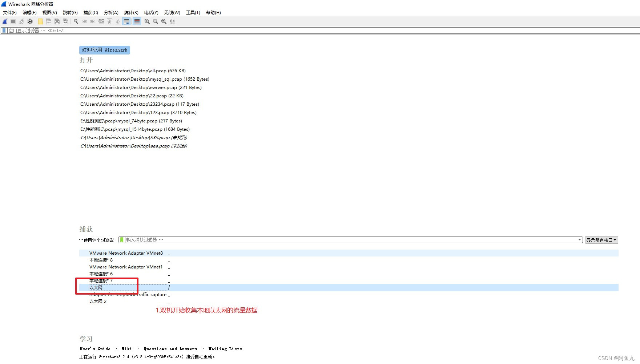This screenshot has width=640, height=364.
Task: Click the stop capture icon
Action: pyautogui.click(x=12, y=21)
